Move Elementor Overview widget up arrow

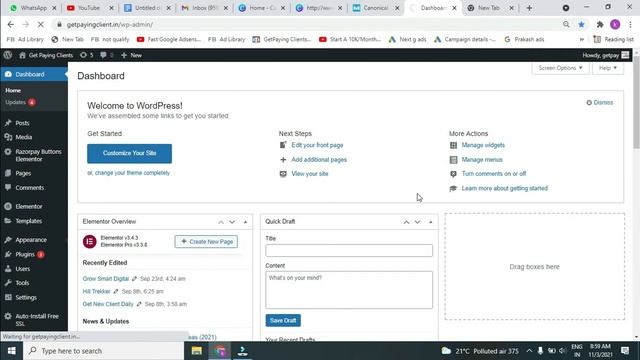coord(221,222)
